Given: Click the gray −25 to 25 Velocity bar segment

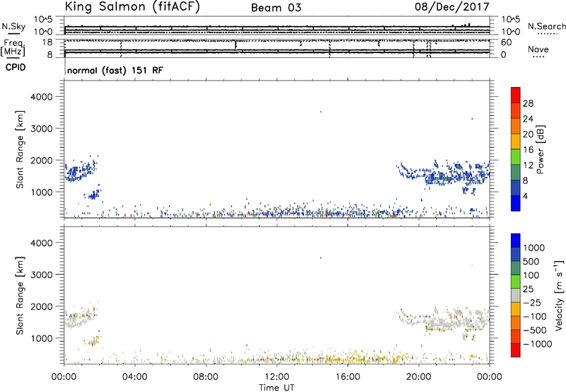Looking at the screenshot, I should (x=516, y=295).
